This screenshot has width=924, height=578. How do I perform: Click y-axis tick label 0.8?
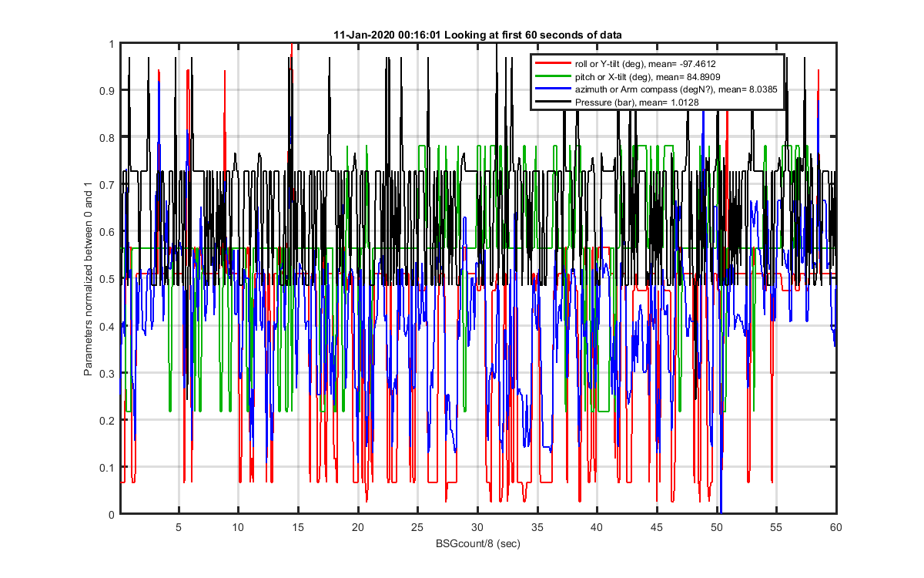(x=108, y=138)
